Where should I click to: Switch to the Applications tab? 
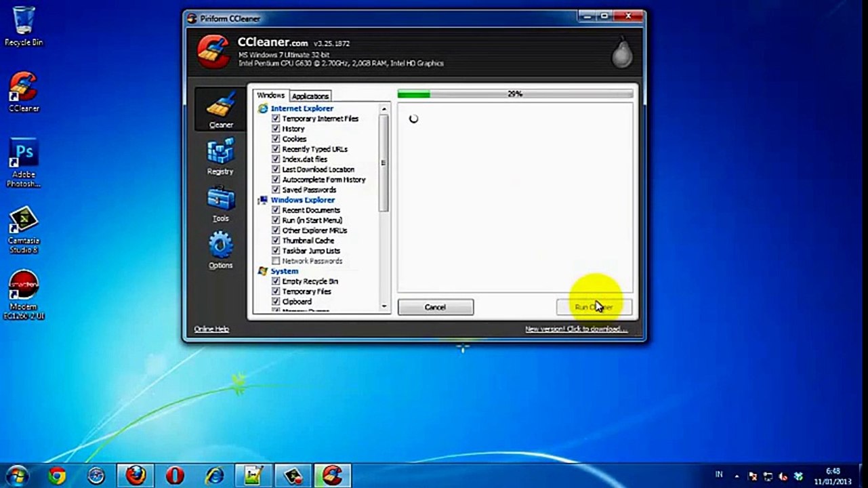(x=310, y=96)
